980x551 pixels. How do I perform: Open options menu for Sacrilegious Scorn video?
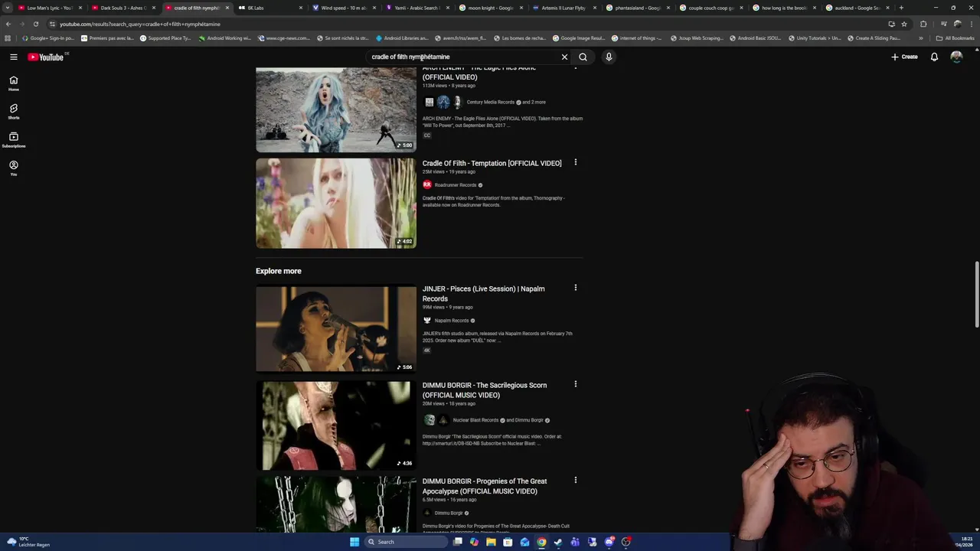pos(575,384)
